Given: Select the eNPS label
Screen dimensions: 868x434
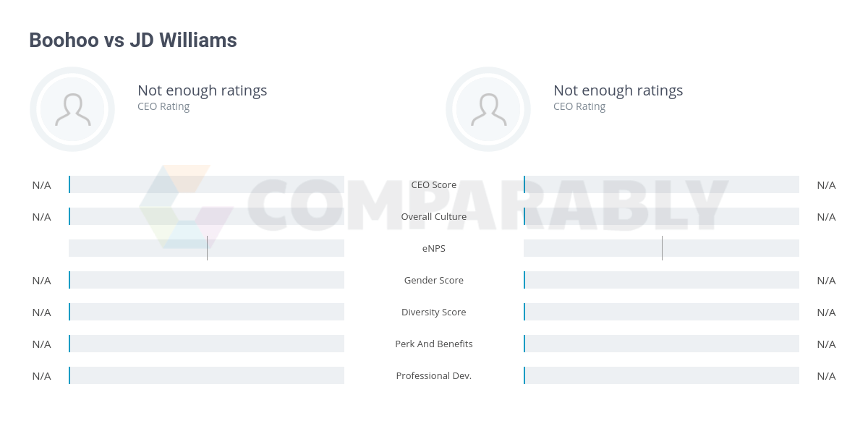Looking at the screenshot, I should coord(434,248).
